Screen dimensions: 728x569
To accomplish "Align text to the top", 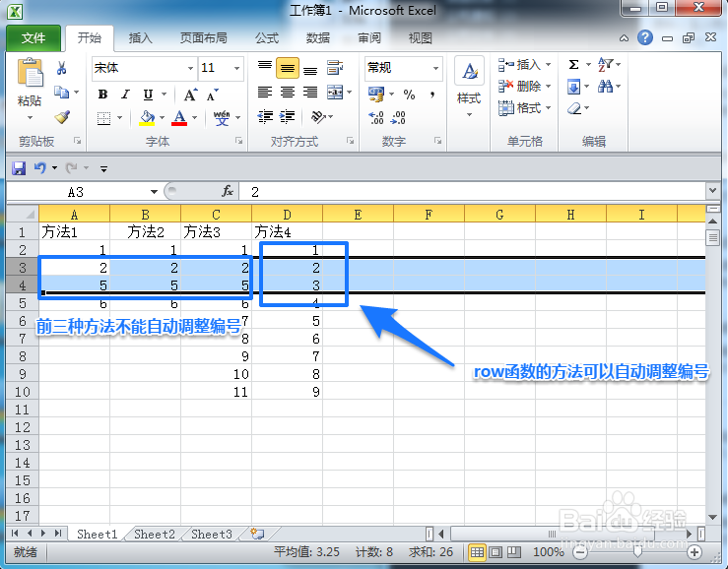I will coord(265,68).
